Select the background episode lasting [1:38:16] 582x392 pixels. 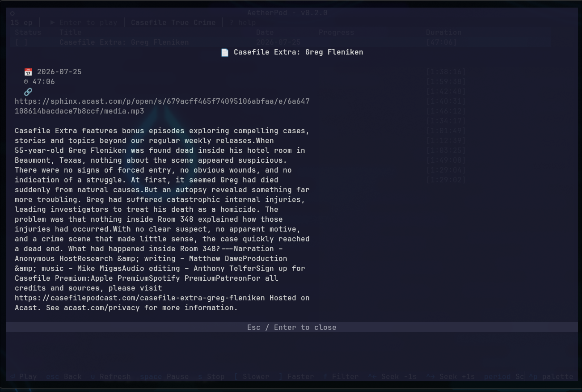(446, 72)
